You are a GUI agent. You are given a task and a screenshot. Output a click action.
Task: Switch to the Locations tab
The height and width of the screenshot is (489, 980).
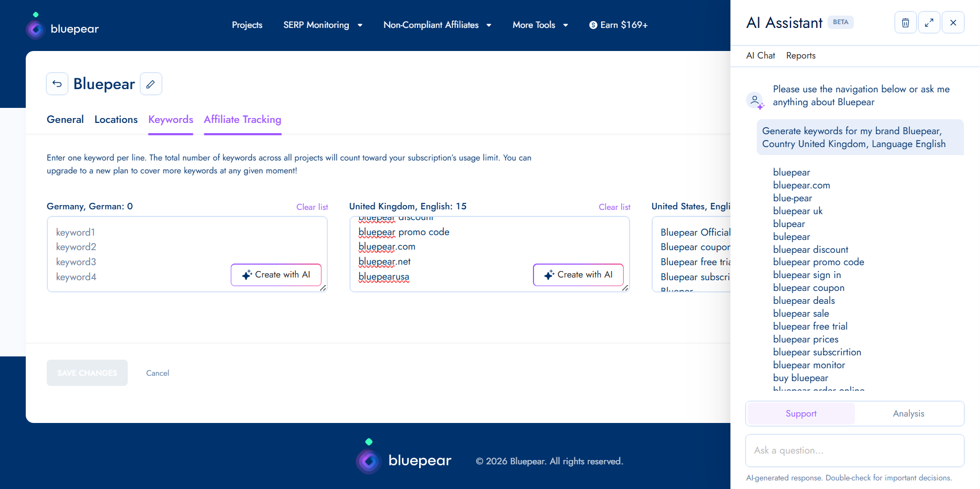pos(116,120)
